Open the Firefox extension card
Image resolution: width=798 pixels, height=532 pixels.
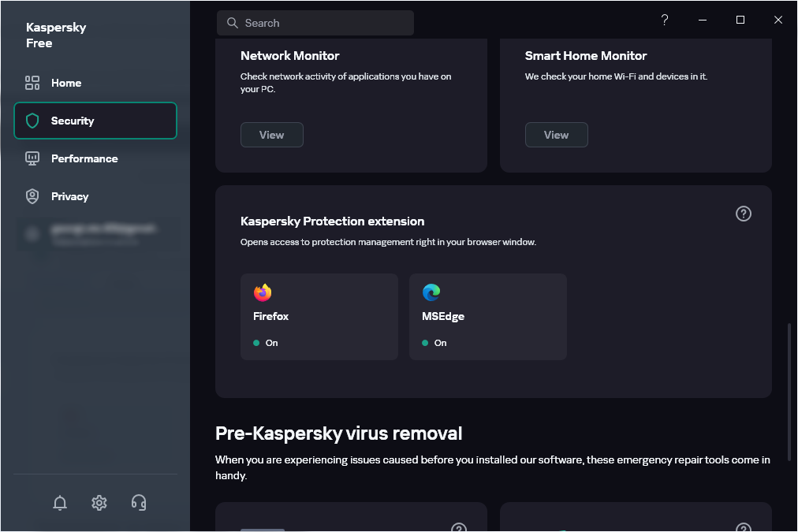(x=319, y=317)
